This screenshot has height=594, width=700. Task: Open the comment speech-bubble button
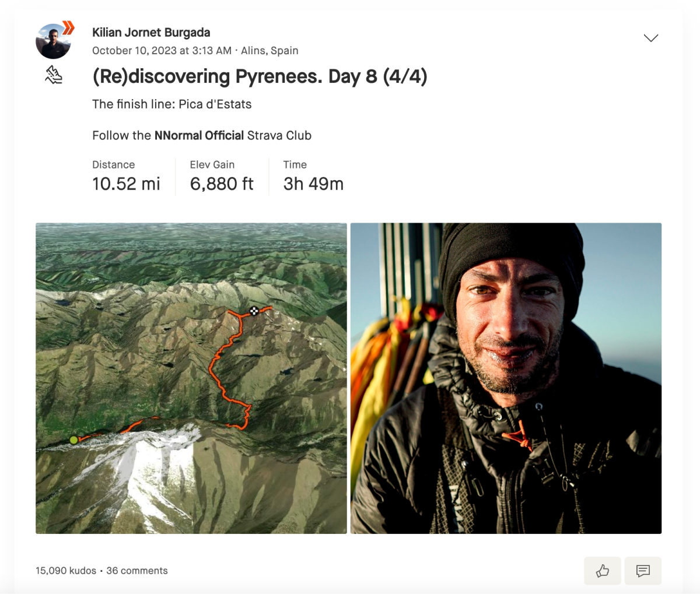click(643, 571)
